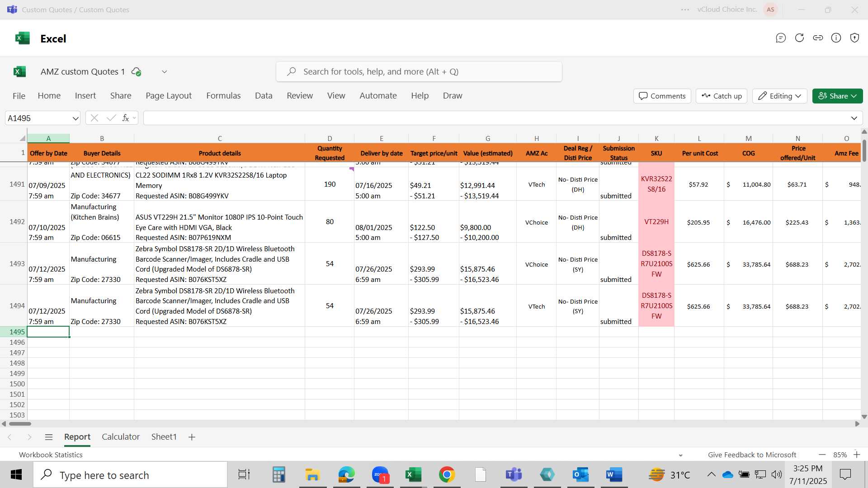
Task: Confirm formula entry with the checkmark icon
Action: point(111,118)
